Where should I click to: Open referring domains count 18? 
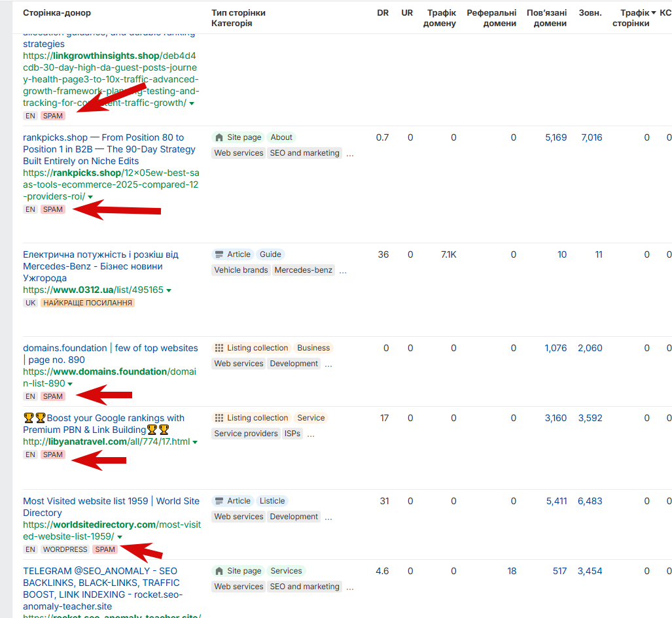click(x=512, y=571)
